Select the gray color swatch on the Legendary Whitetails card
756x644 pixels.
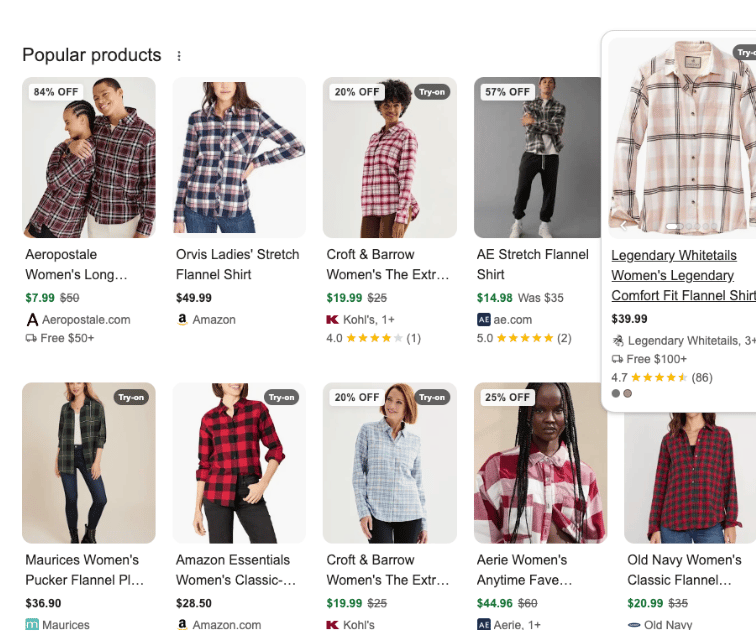pos(616,393)
